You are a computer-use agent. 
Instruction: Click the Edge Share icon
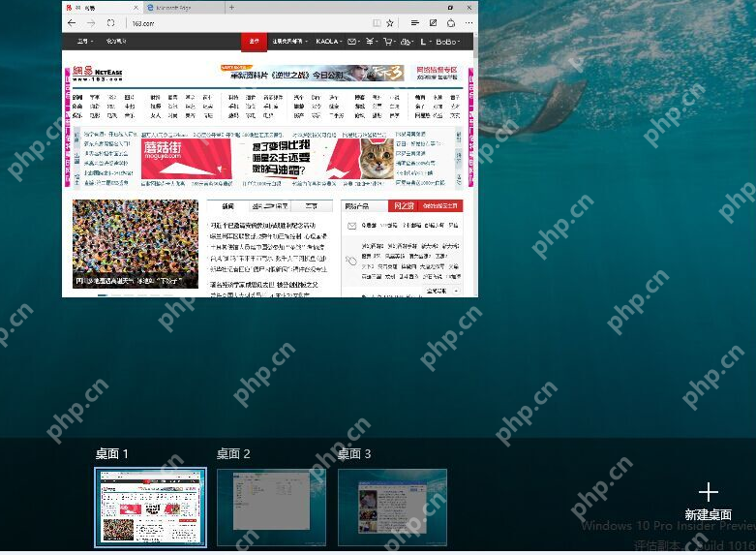(x=451, y=23)
